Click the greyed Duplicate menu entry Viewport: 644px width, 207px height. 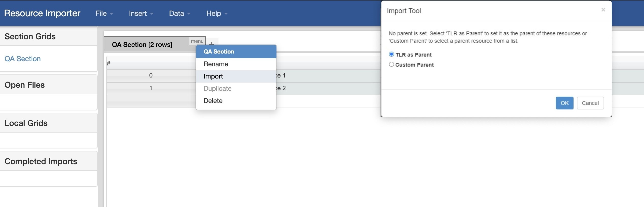click(217, 88)
